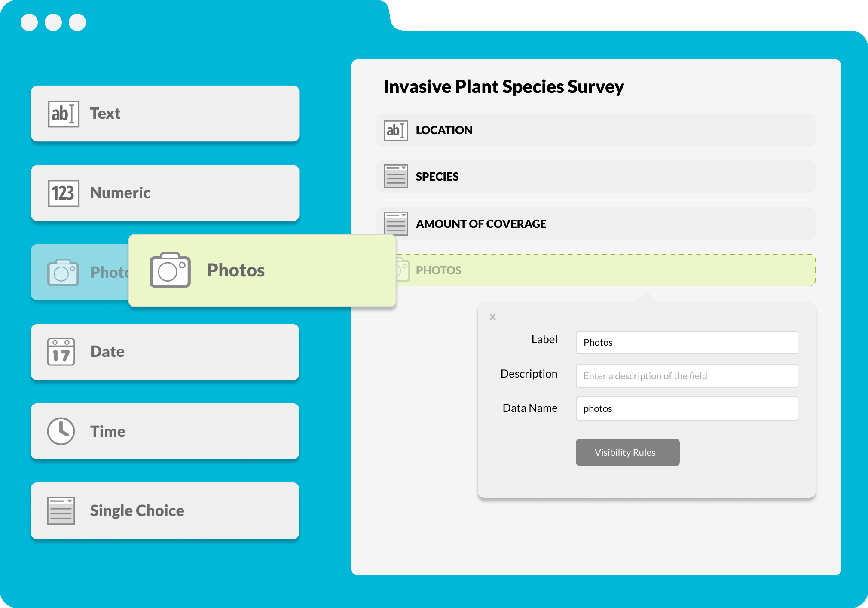Click the Text field type icon
Image resolution: width=868 pixels, height=608 pixels.
(63, 114)
